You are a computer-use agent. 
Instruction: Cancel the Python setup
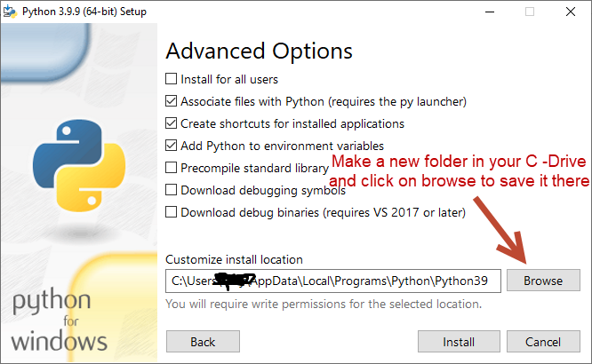[542, 342]
